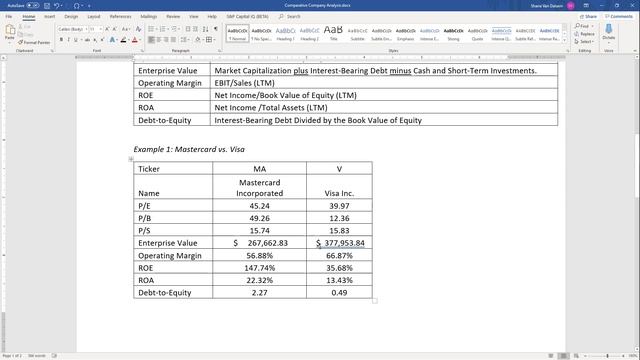Open the Change Case dropdown
640x360 pixels.
point(126,29)
